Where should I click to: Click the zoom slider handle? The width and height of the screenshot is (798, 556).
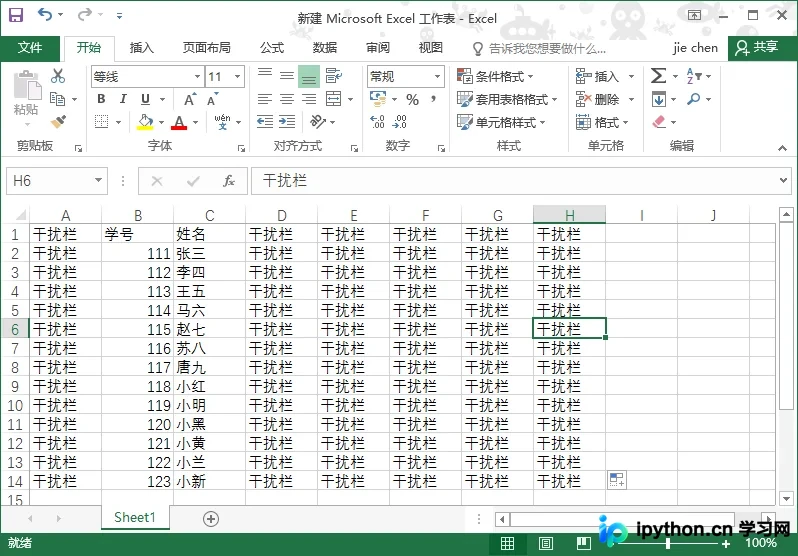(x=668, y=543)
